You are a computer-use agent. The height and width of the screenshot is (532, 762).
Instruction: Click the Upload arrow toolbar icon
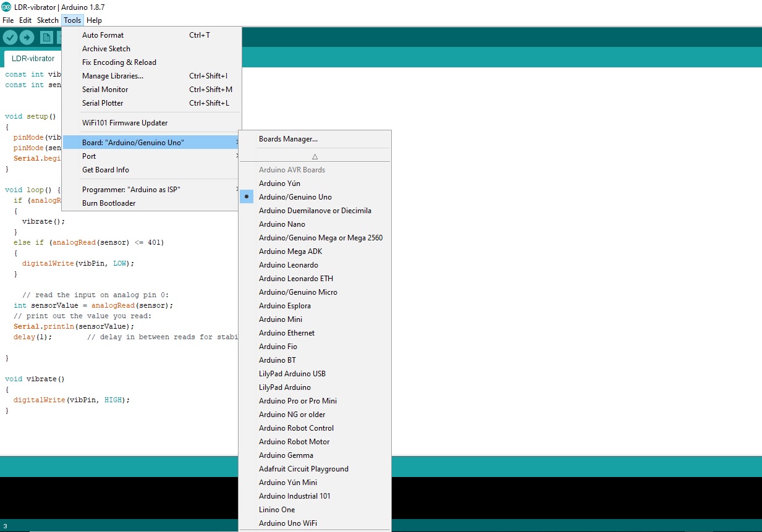(x=27, y=38)
